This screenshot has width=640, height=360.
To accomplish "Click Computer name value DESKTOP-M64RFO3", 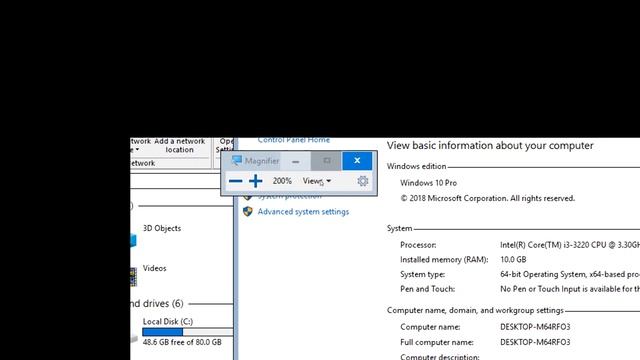I will (535, 327).
